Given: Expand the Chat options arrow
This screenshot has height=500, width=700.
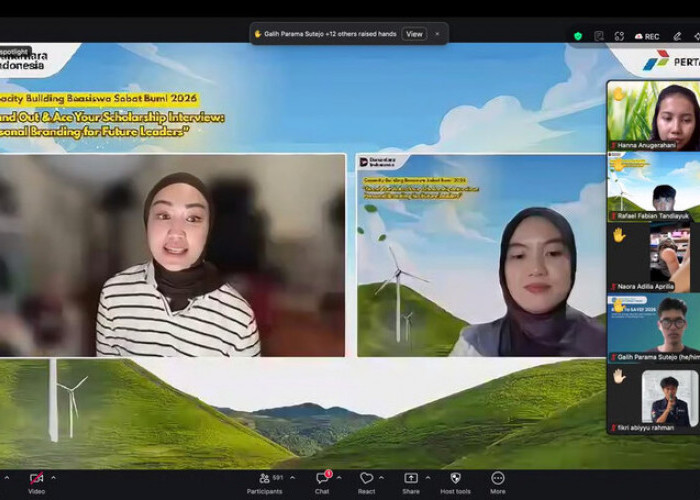Looking at the screenshot, I should 339,478.
